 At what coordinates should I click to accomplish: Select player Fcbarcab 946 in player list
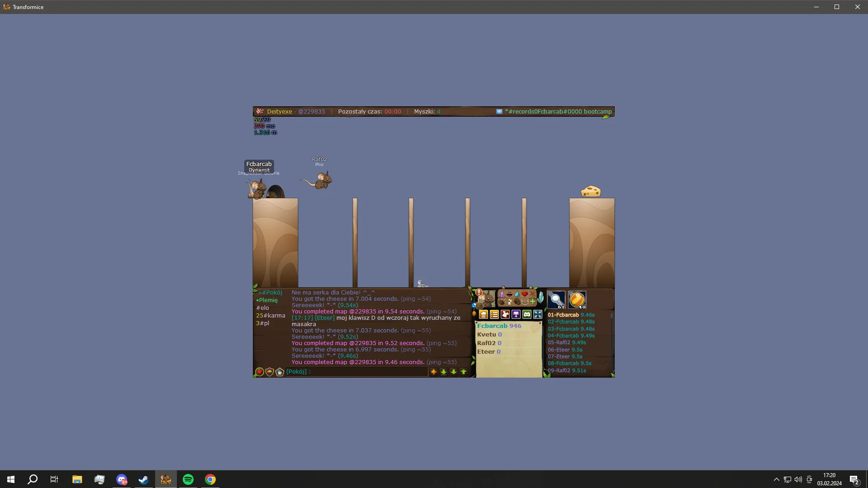499,326
